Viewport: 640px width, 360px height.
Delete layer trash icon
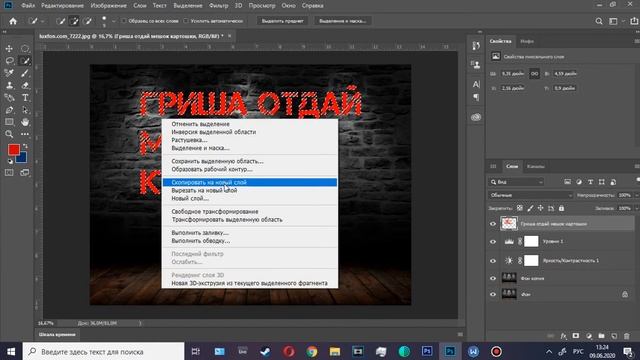[627, 336]
